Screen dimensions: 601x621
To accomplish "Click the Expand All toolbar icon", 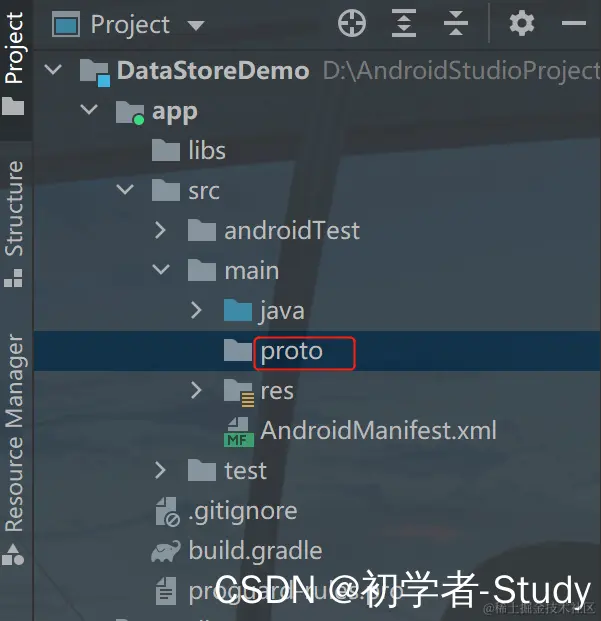I will click(x=403, y=23).
